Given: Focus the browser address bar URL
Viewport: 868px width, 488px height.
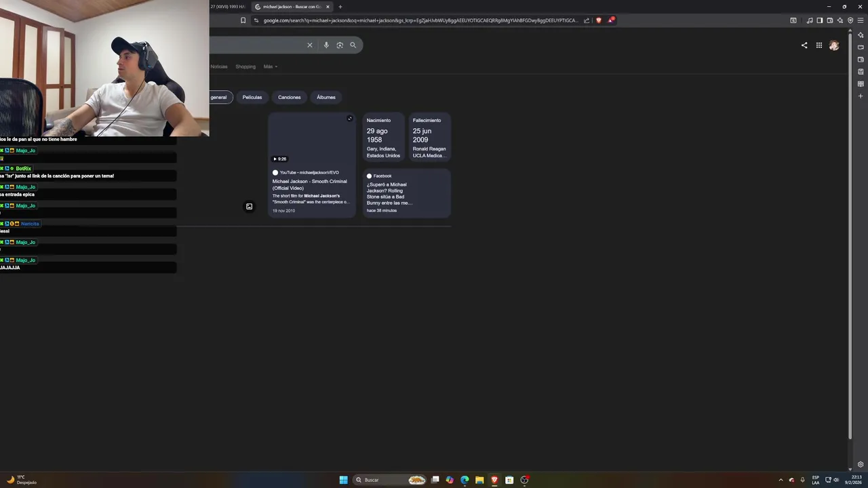Looking at the screenshot, I should [x=420, y=20].
